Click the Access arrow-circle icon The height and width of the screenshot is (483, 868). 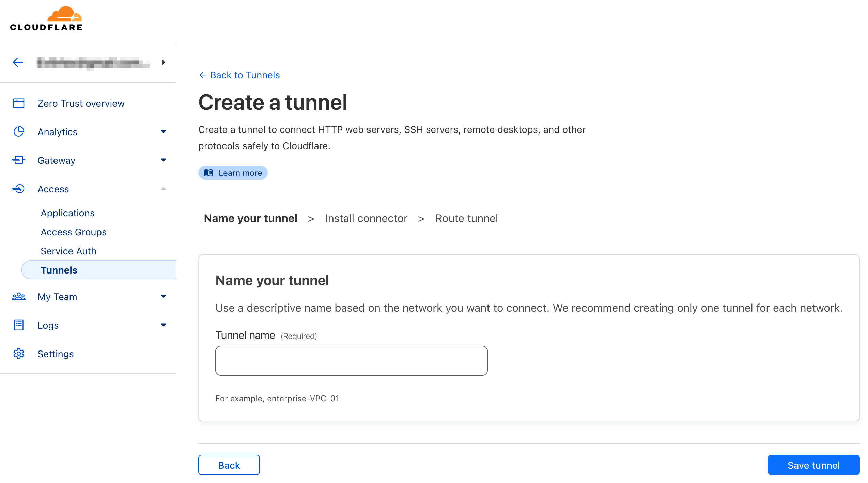pos(19,189)
